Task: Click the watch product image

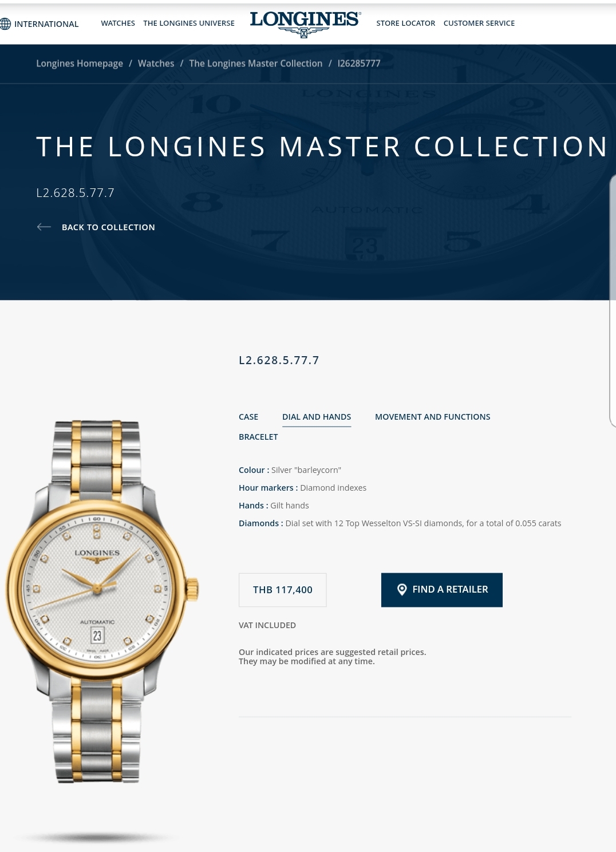Action: 102,601
